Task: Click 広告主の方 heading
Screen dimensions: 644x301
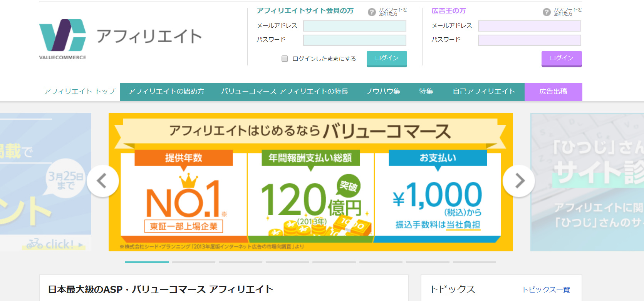Action: point(449,11)
